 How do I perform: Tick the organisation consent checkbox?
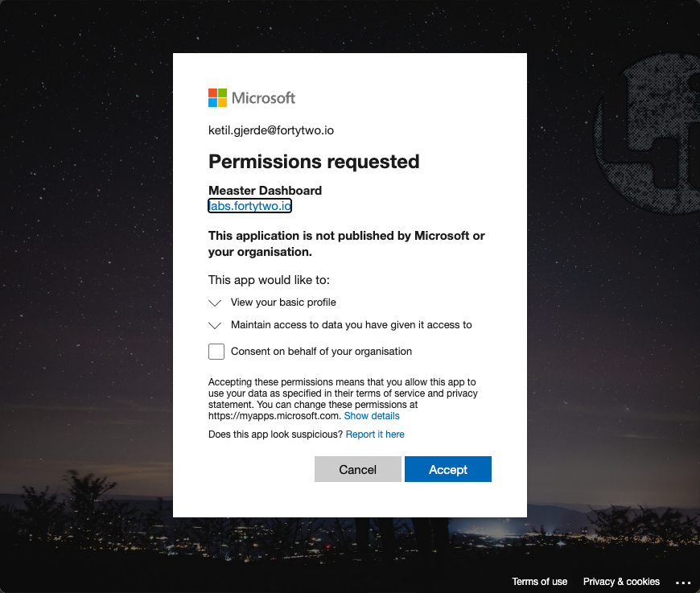point(216,352)
